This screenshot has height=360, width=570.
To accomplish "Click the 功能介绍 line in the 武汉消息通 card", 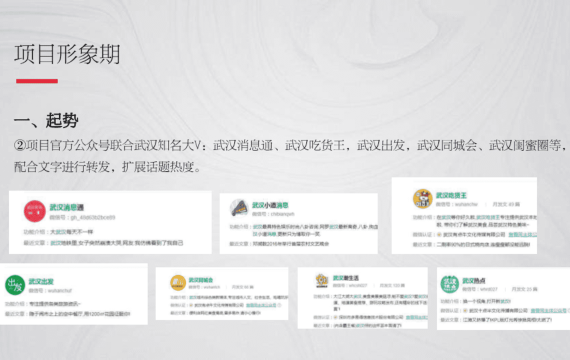I will [59, 232].
